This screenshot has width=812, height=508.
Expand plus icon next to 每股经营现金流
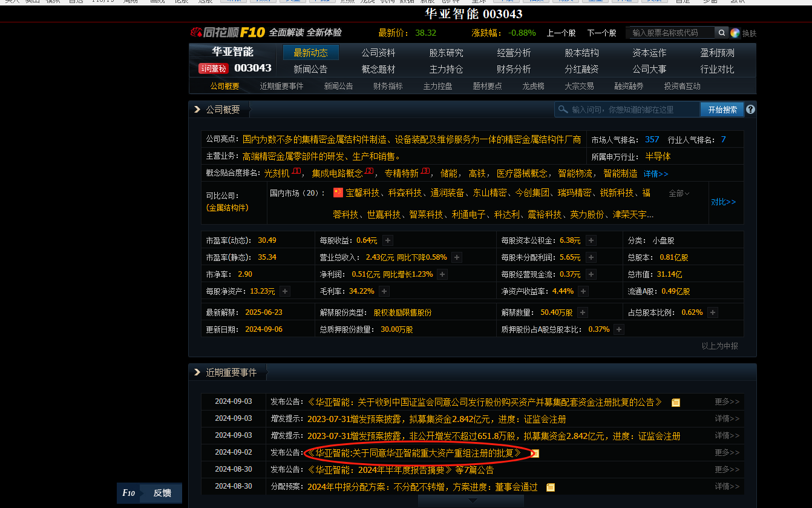(x=591, y=274)
